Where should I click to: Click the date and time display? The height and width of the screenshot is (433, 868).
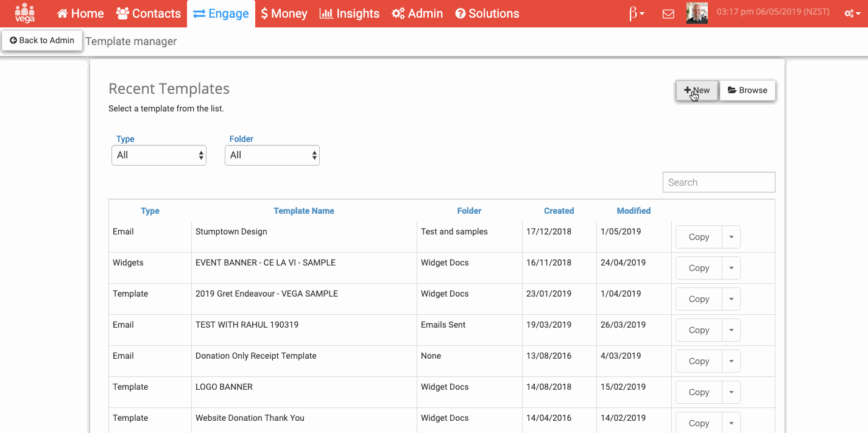point(774,12)
